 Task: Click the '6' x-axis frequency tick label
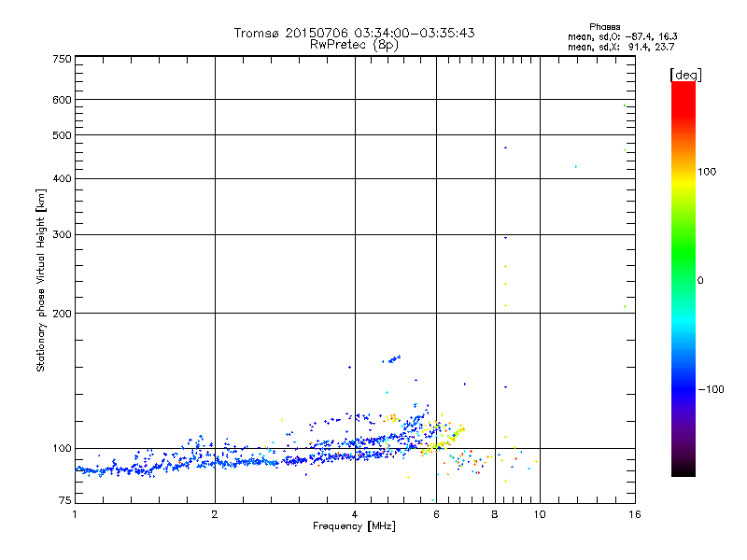tap(436, 514)
